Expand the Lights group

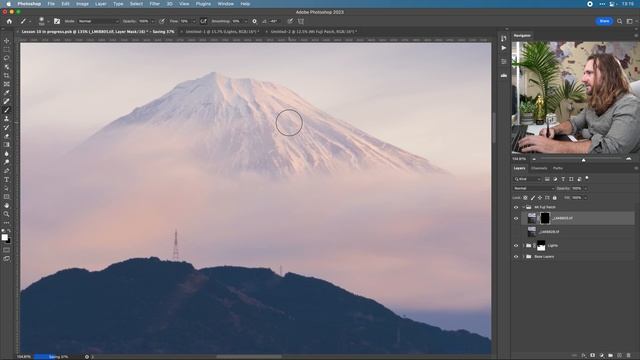tap(523, 246)
